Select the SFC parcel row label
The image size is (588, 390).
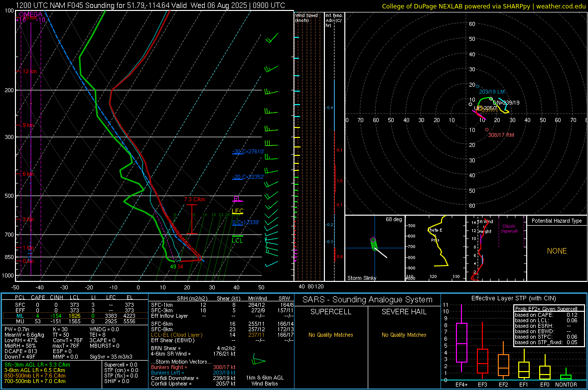click(x=20, y=305)
